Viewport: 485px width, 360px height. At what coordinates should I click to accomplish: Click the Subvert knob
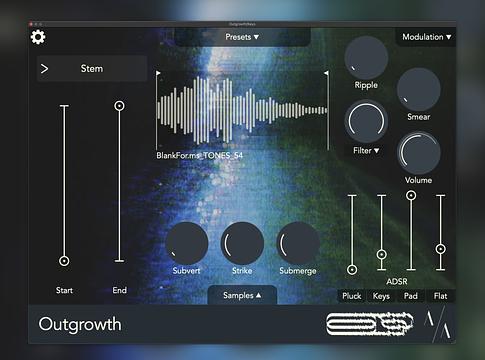187,243
